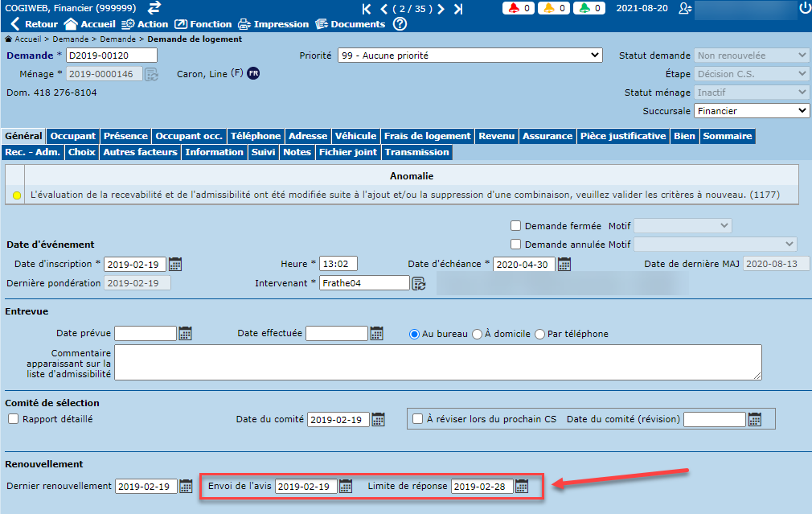
Task: Click the Retour button
Action: coord(34,24)
